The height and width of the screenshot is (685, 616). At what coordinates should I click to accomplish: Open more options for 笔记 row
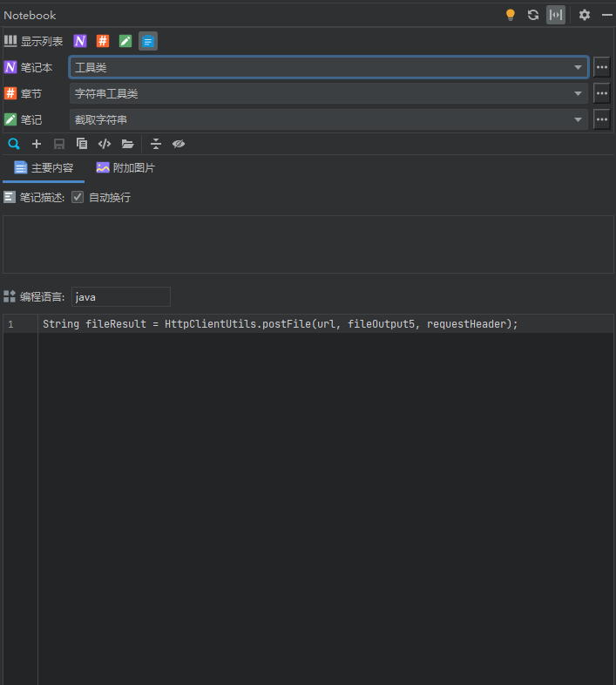tap(601, 119)
